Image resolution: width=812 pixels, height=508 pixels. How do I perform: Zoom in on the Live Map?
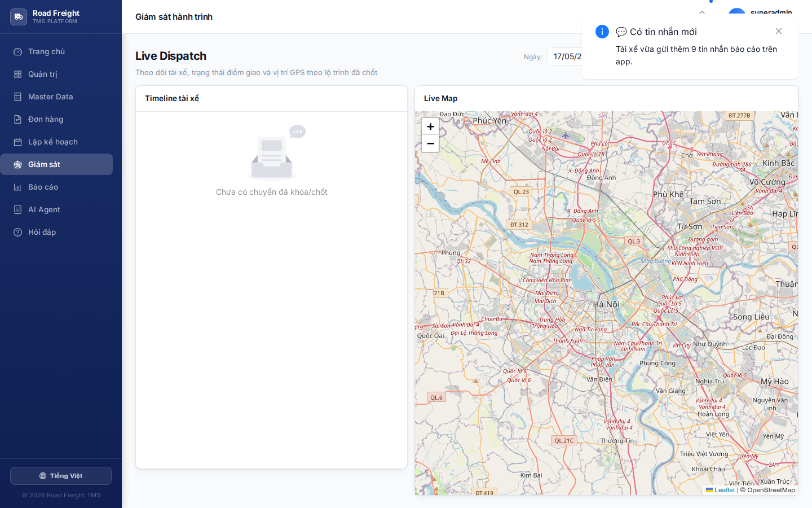[x=430, y=126]
